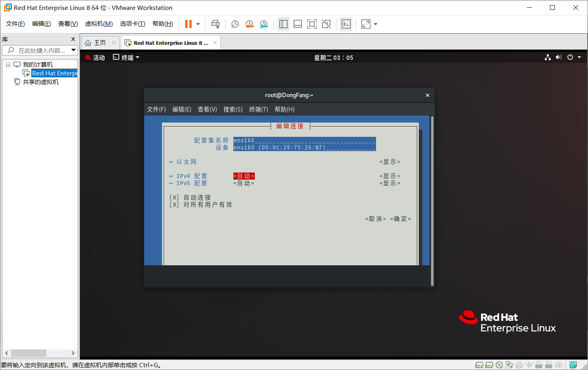Image resolution: width=588 pixels, height=370 pixels.
Task: Expand the GNOME system menu arrow
Action: click(579, 58)
